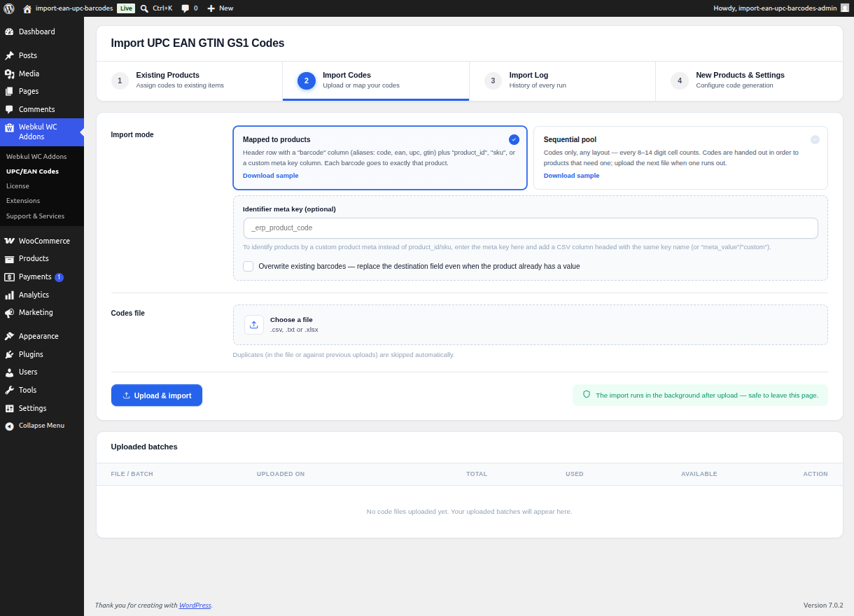The image size is (854, 616).
Task: Click the Identifier meta key input field
Action: [531, 228]
